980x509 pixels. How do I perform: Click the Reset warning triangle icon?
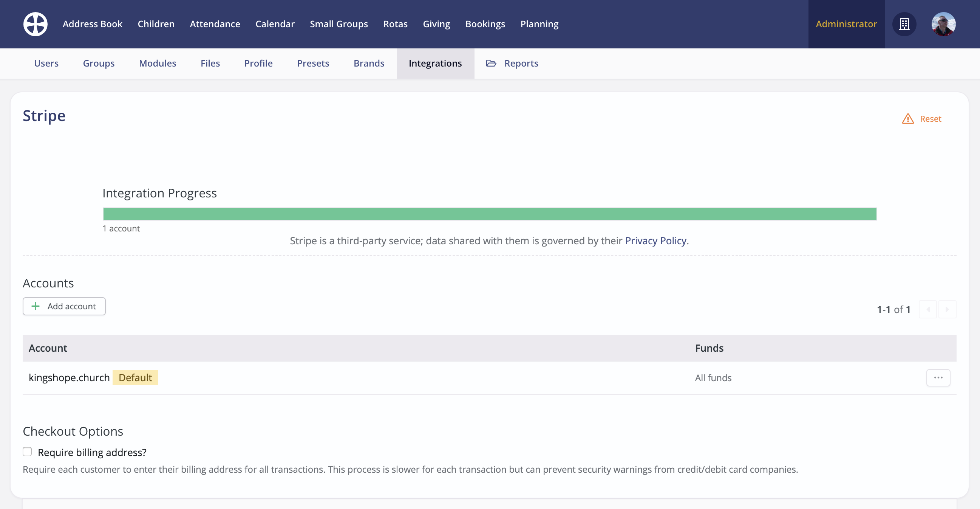908,119
